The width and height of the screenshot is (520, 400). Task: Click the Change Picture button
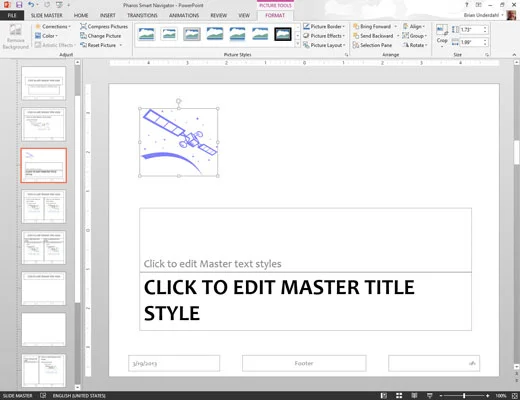tap(101, 36)
